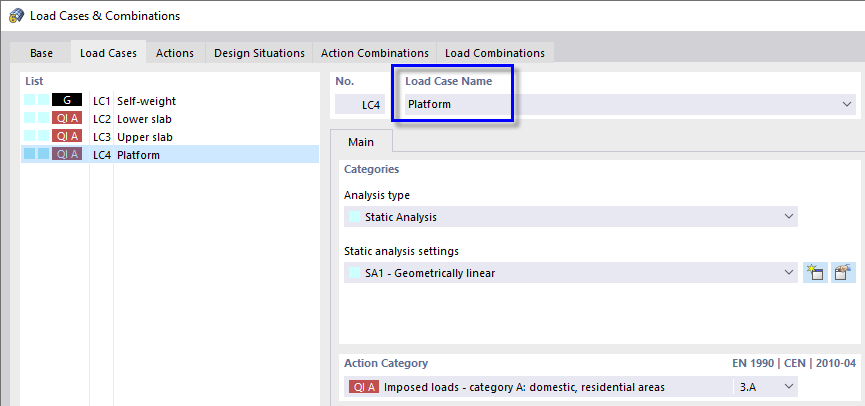Go to the Base tab
This screenshot has height=406, width=865.
(x=42, y=53)
